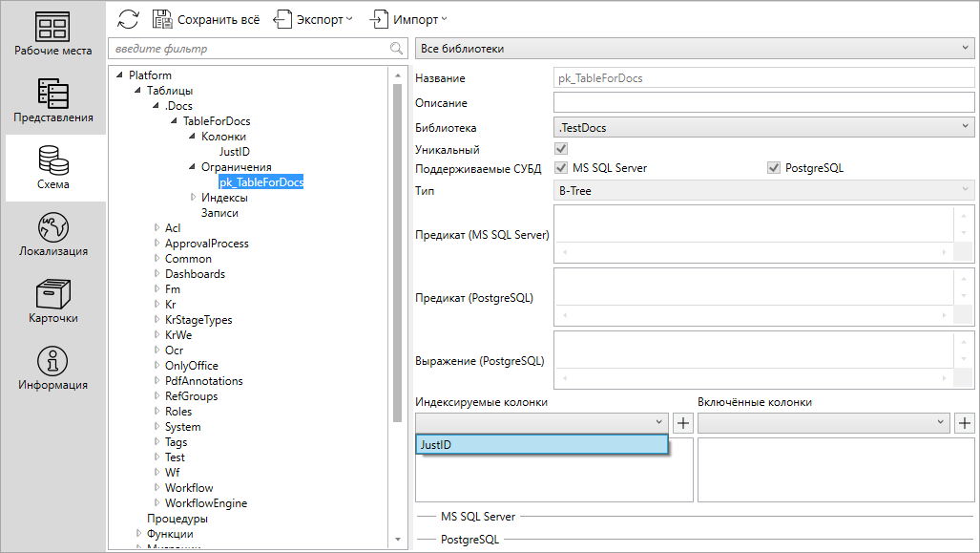Click the refresh icon in the toolbar
Image resolution: width=980 pixels, height=553 pixels.
pyautogui.click(x=129, y=19)
